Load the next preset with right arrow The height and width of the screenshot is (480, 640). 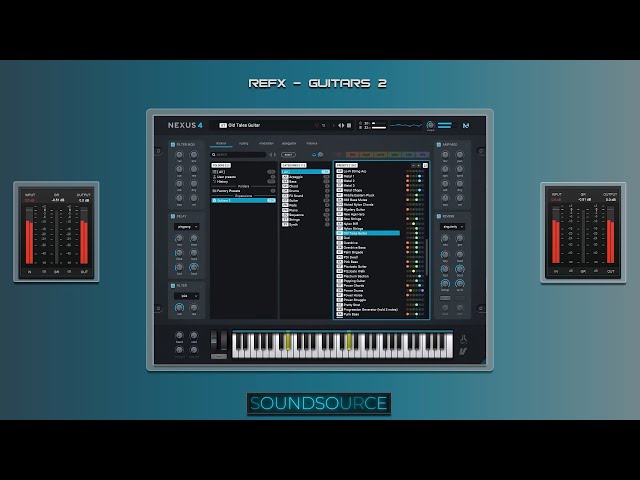coord(343,125)
